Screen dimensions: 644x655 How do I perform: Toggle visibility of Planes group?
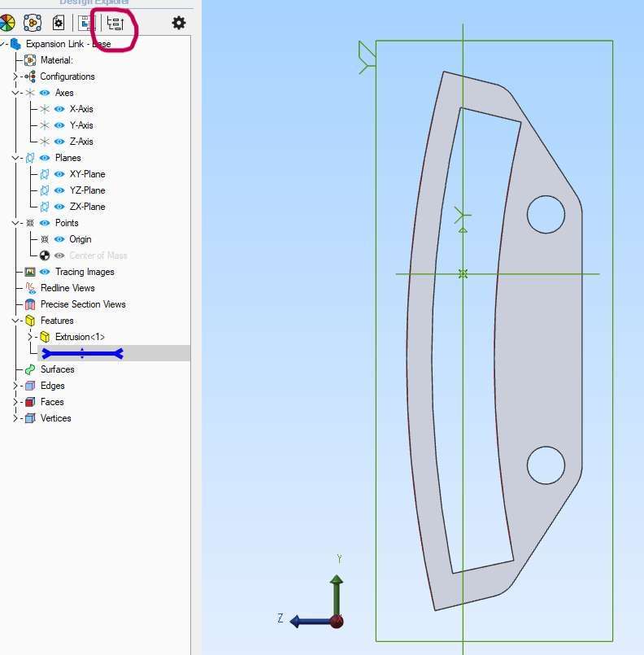pos(45,158)
